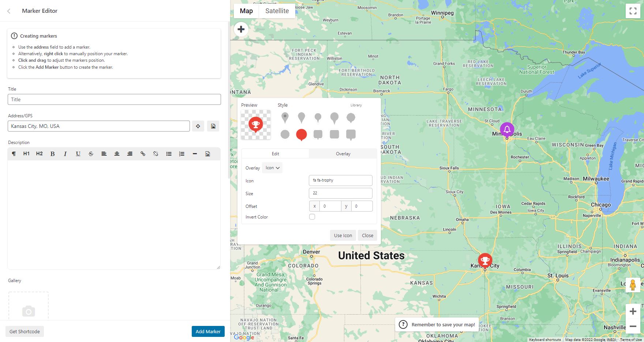Go back from Marker Editor
644x342 pixels.
tap(9, 11)
